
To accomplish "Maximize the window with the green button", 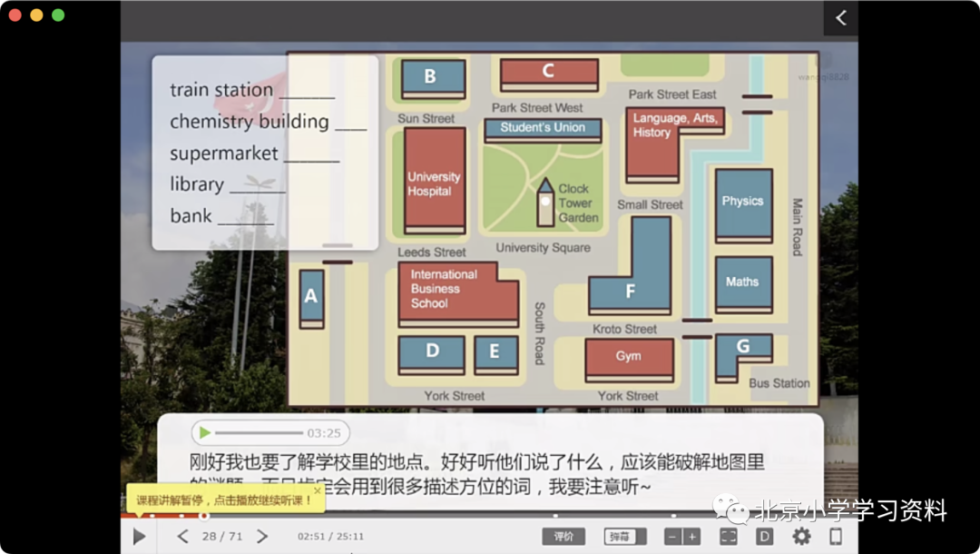I will click(58, 15).
